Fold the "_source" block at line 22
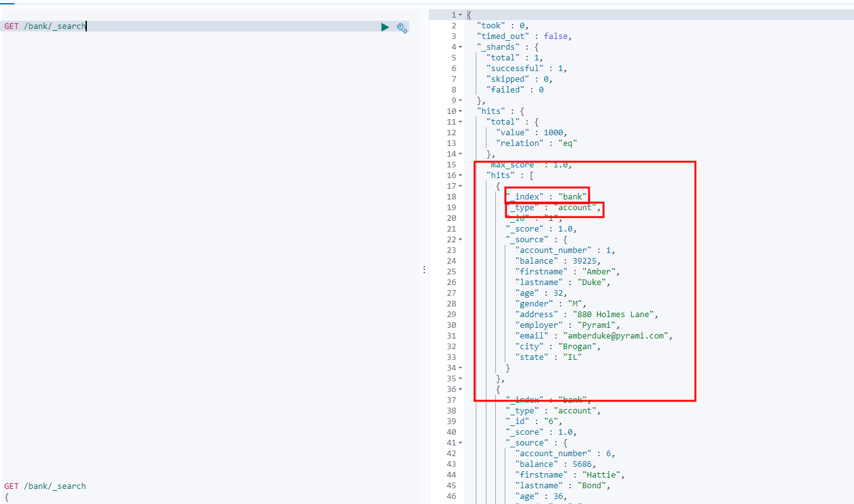 click(x=461, y=239)
